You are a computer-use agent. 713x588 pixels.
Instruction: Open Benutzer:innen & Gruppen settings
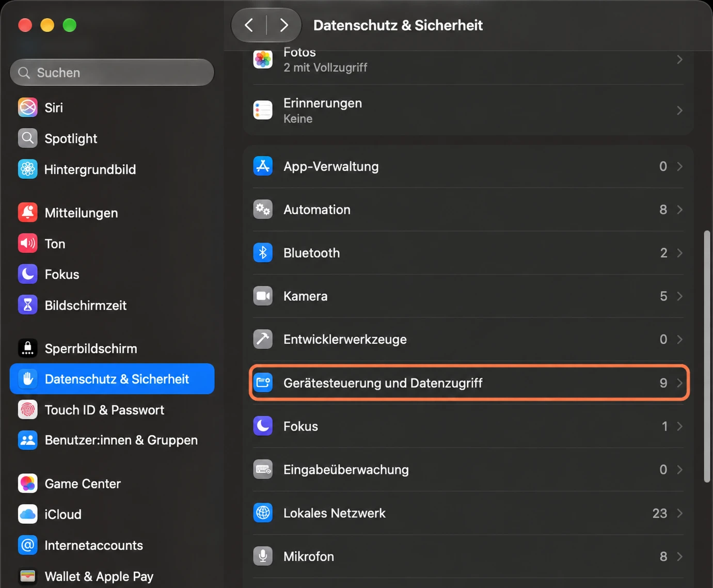point(112,440)
